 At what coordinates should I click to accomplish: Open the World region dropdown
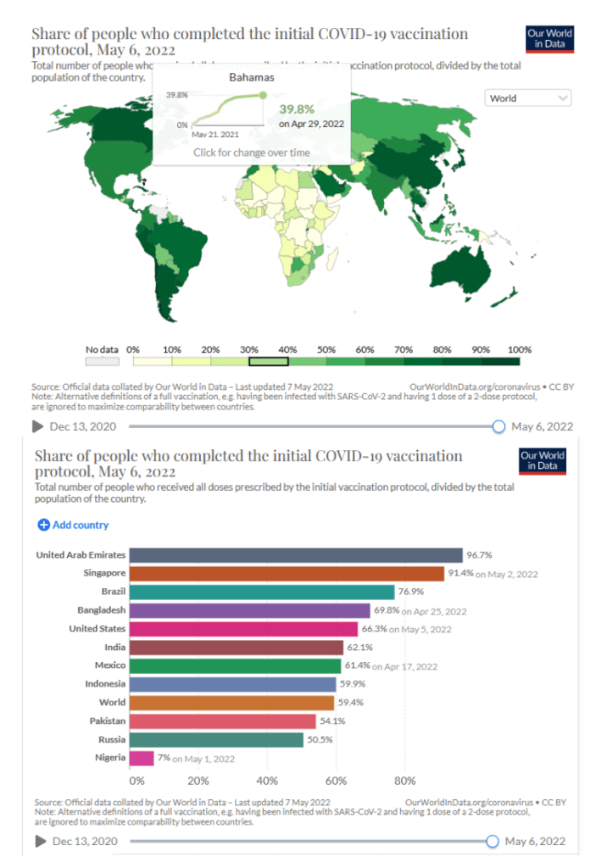pos(528,98)
